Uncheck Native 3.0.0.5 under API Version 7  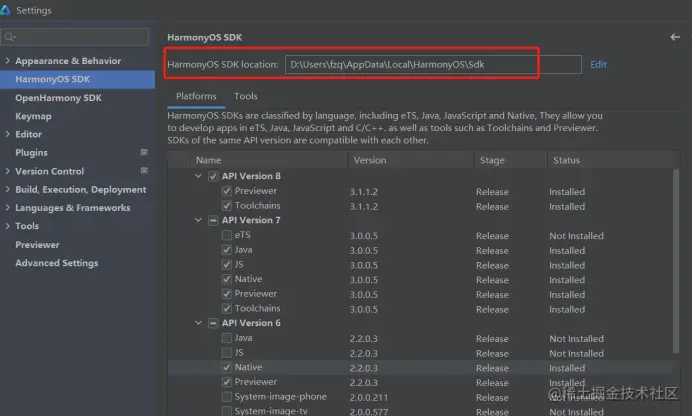pyautogui.click(x=227, y=279)
